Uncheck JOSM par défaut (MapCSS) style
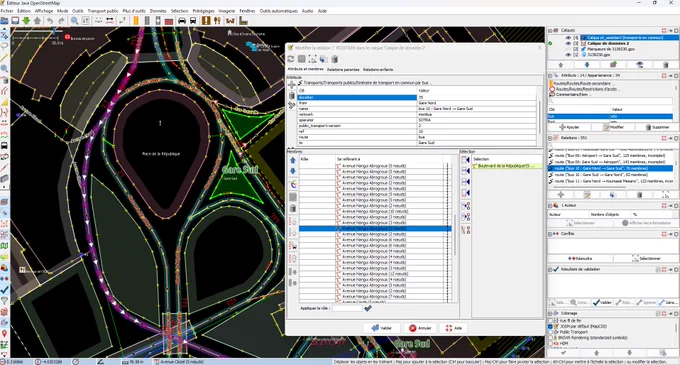The width and height of the screenshot is (680, 365). coord(551,326)
